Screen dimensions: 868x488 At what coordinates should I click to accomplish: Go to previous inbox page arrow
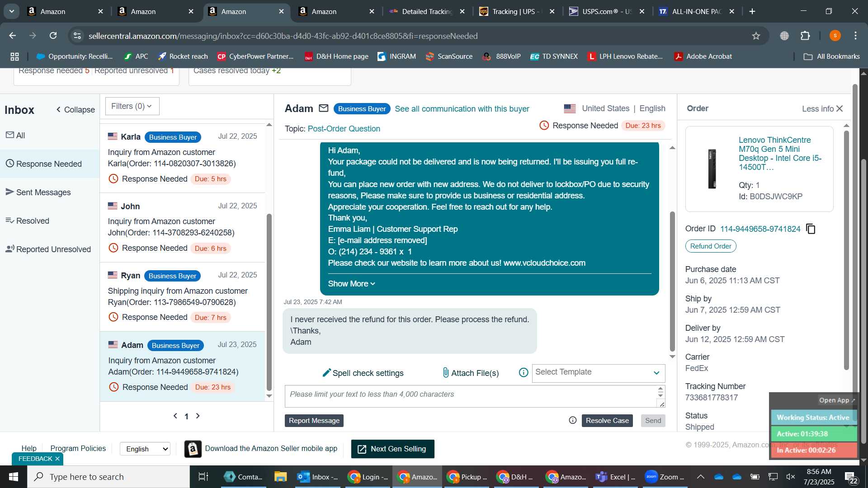click(x=175, y=416)
